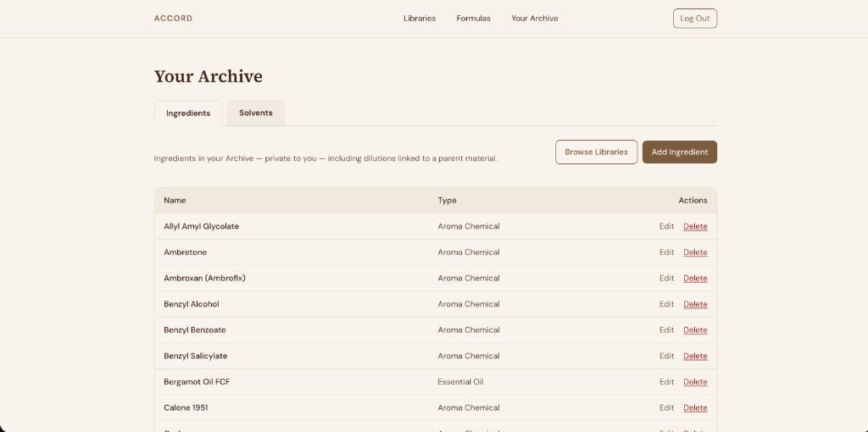Image resolution: width=868 pixels, height=432 pixels.
Task: Select the Benzyl Alcohol name cell
Action: [192, 304]
